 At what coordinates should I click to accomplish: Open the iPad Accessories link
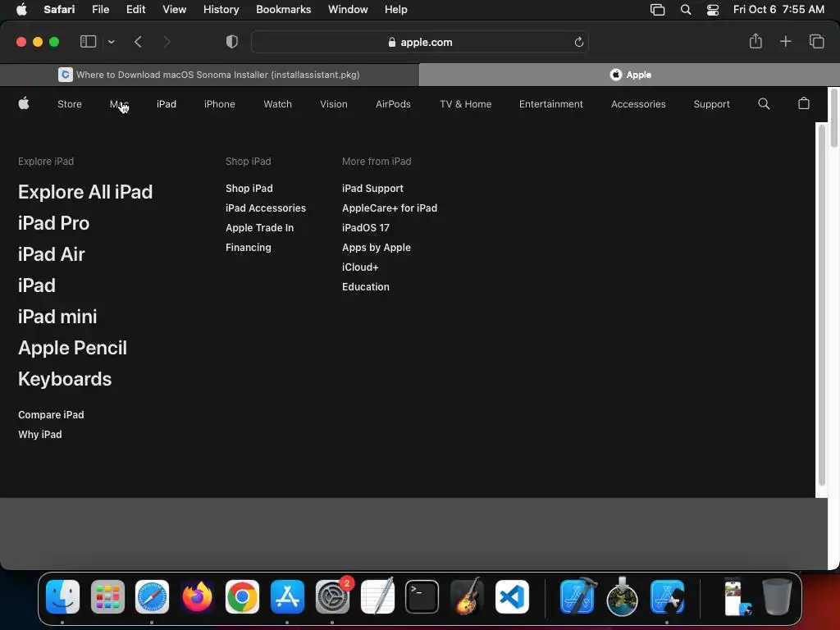(266, 208)
